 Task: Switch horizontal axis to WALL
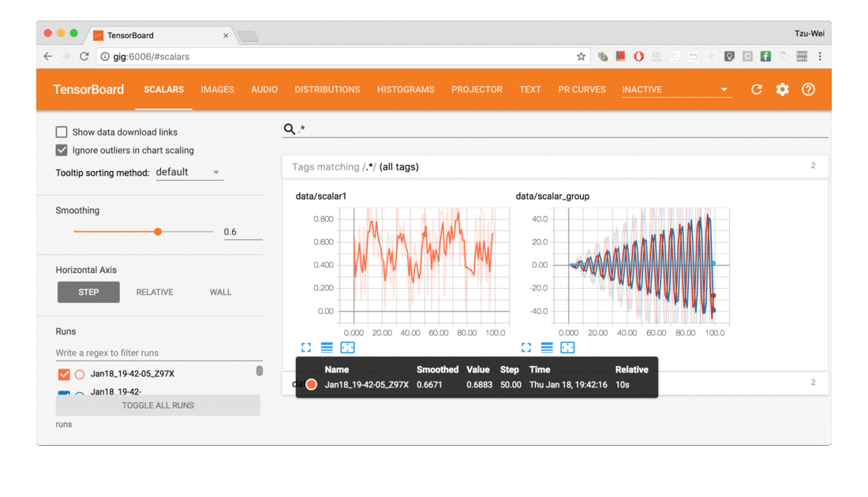(x=219, y=292)
